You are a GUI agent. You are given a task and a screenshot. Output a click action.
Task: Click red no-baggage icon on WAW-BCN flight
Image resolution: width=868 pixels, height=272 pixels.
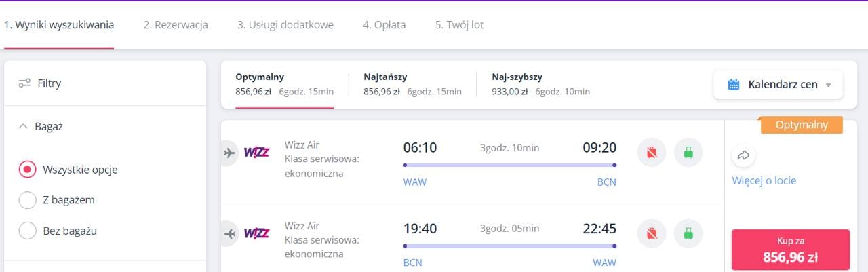tap(652, 153)
